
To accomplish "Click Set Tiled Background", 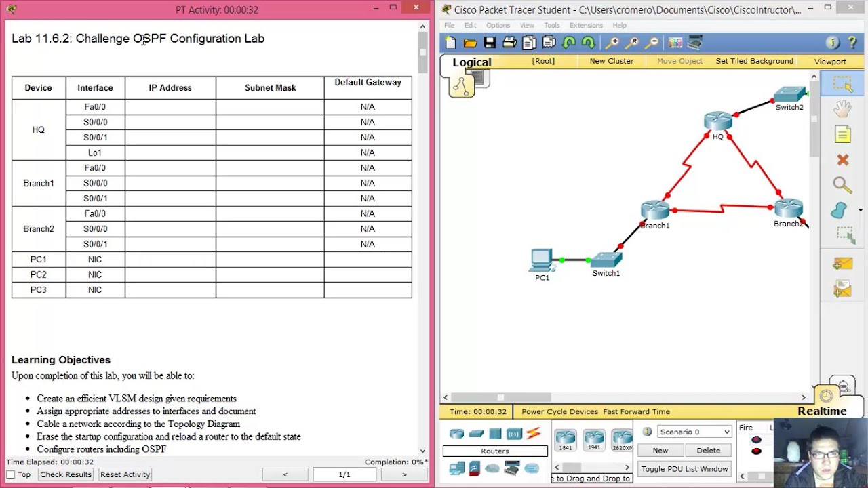I will tap(754, 61).
